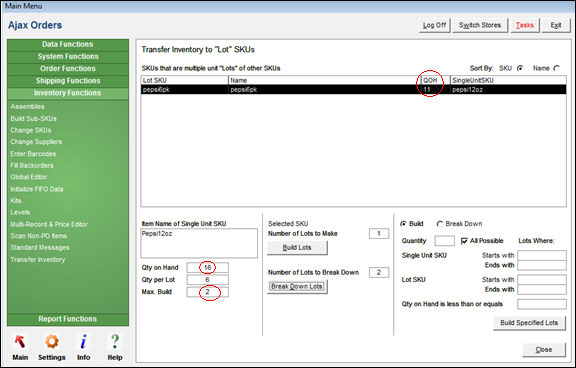Click the Number of Lots to Make field
The image size is (576, 368).
point(379,234)
